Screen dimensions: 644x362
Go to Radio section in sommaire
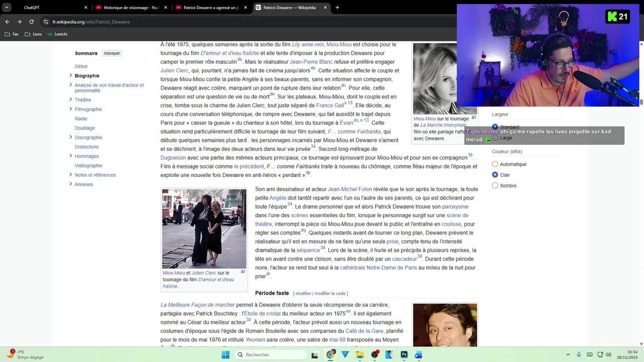coord(81,119)
